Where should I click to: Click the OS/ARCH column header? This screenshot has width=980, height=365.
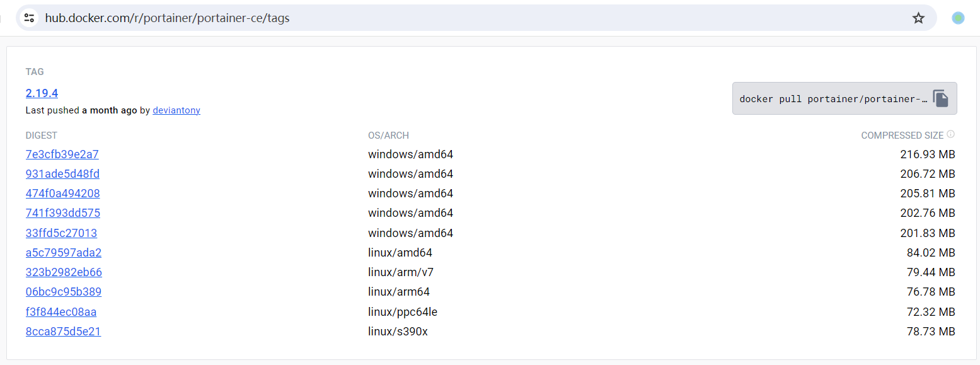click(x=388, y=135)
